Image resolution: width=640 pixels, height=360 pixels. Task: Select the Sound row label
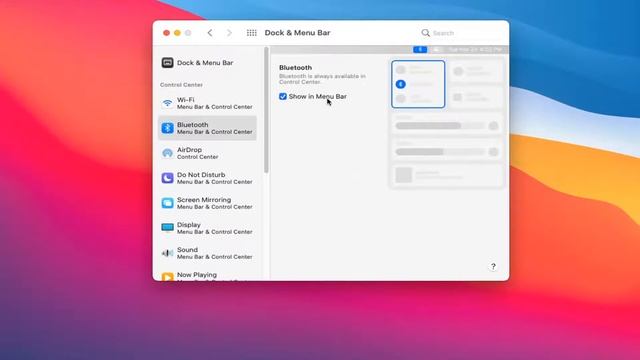coord(187,249)
